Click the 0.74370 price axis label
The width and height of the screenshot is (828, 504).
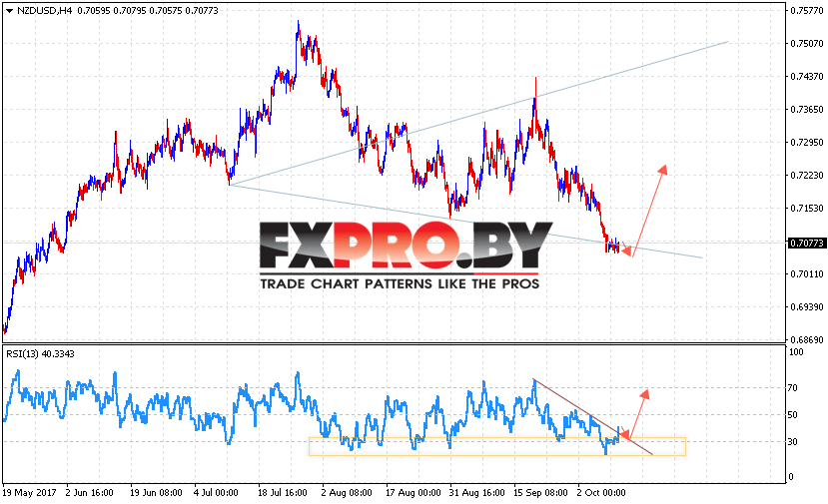click(x=806, y=77)
